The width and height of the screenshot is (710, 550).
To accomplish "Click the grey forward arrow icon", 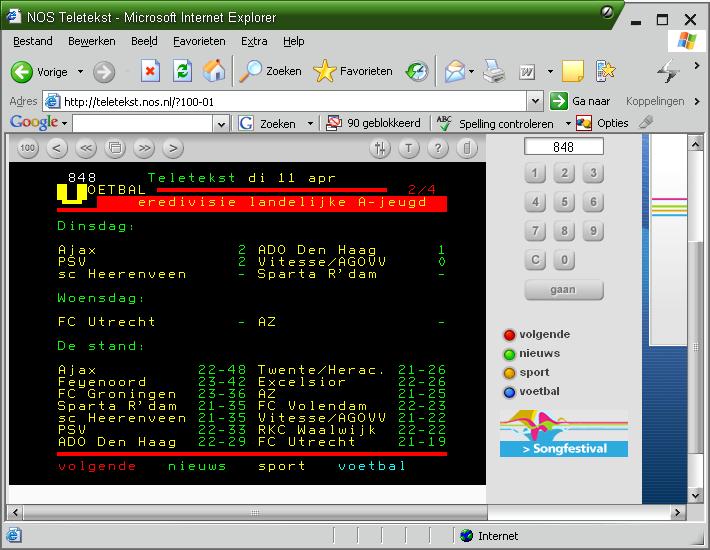I will click(x=104, y=72).
